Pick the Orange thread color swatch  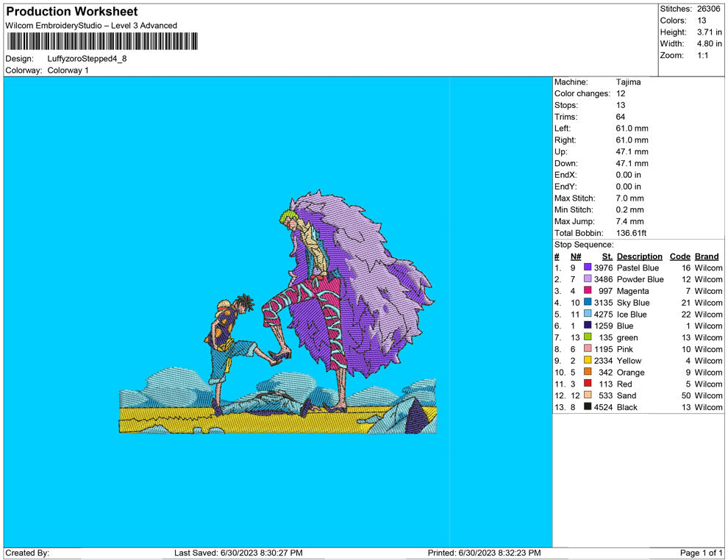pos(588,373)
